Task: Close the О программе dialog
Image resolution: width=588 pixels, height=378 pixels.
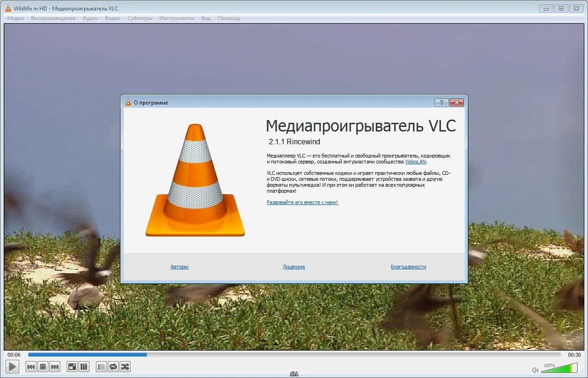Action: [457, 103]
